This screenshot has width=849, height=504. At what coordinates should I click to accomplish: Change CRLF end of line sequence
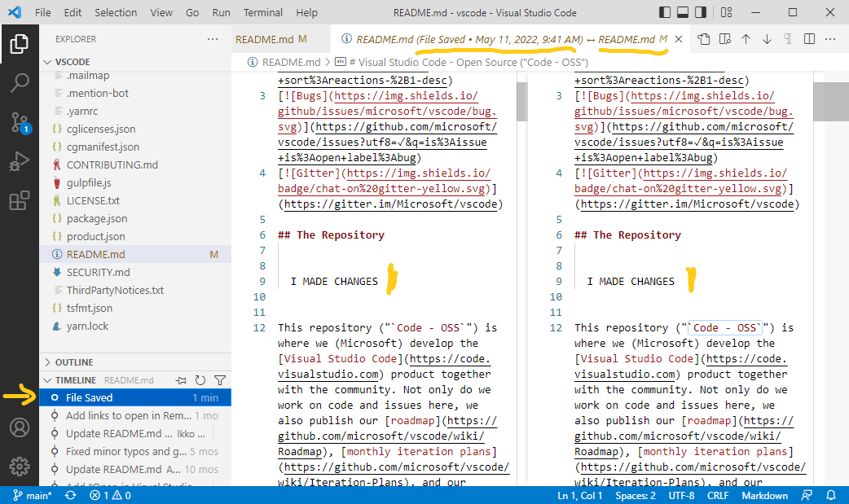(x=718, y=495)
